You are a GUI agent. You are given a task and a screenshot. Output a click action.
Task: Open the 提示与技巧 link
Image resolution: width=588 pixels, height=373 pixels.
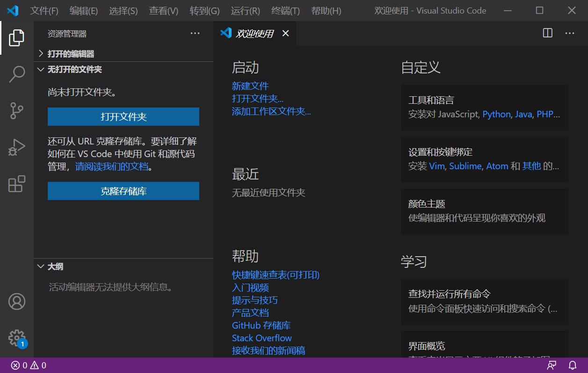coord(255,300)
